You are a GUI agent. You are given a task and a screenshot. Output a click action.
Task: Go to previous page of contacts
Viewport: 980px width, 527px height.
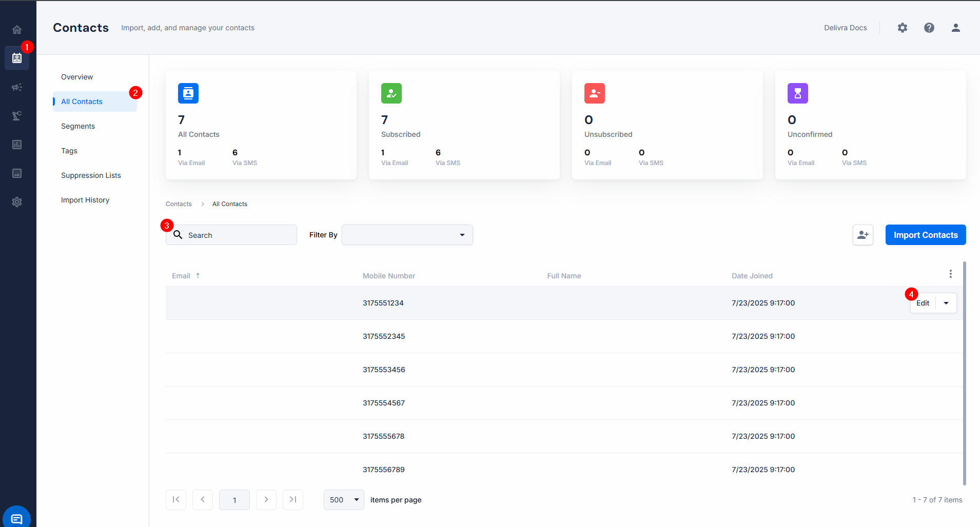coord(203,500)
